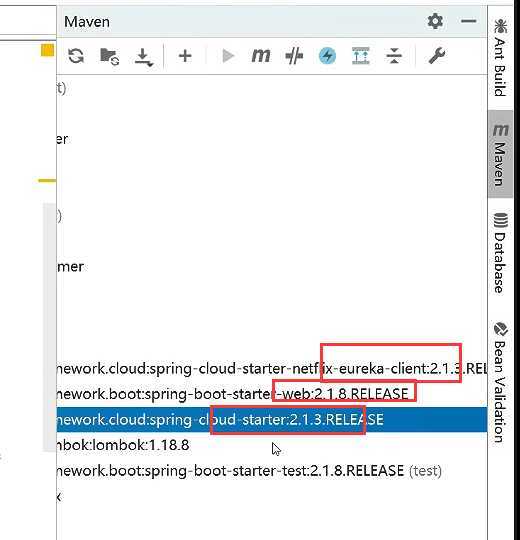520x540 pixels.
Task: Open the Bean Validation side tab
Action: 500,382
